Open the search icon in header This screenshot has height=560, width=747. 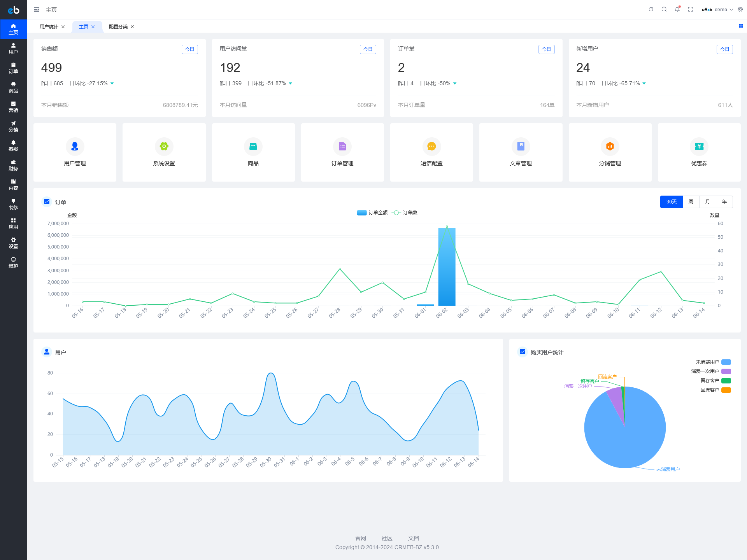click(664, 9)
